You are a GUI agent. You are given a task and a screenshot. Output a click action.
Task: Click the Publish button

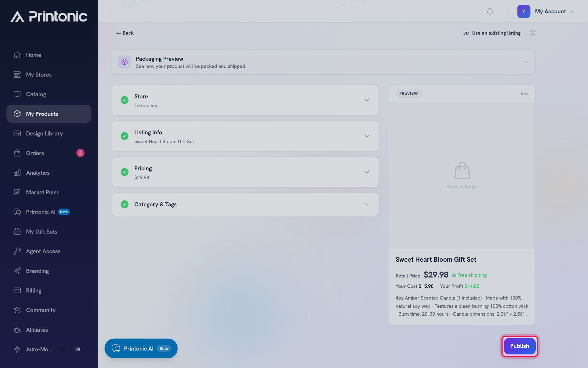[x=519, y=346]
